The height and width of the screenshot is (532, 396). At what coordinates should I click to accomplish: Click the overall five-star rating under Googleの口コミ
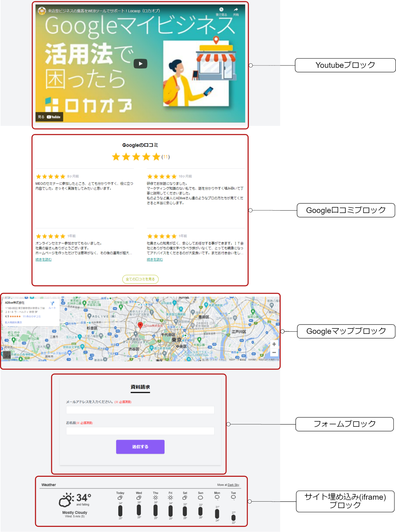click(136, 157)
